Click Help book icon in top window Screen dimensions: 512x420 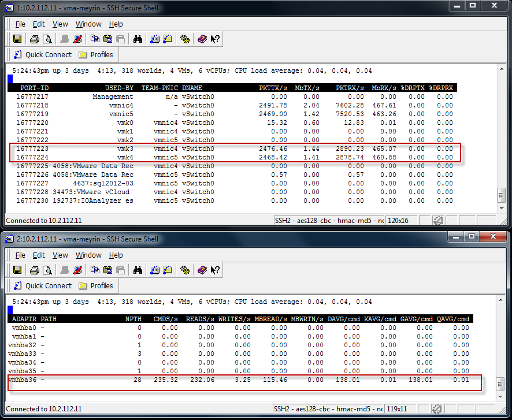coord(202,39)
